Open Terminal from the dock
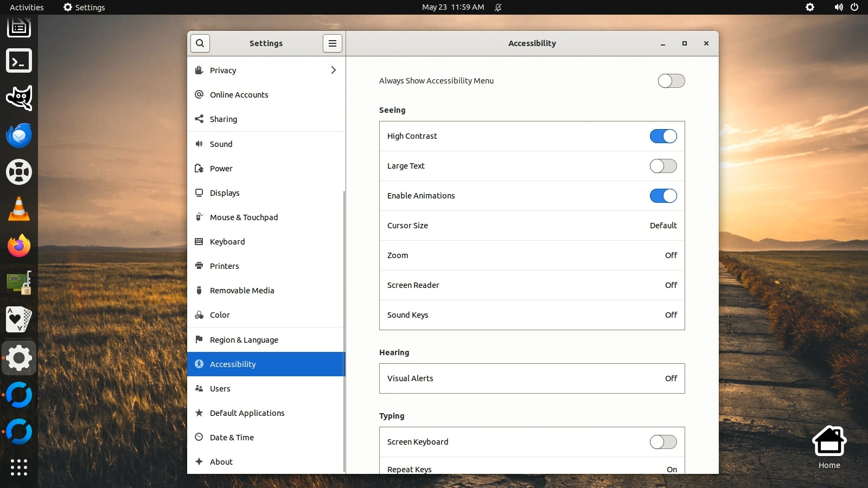Viewport: 868px width, 488px height. pos(19,61)
